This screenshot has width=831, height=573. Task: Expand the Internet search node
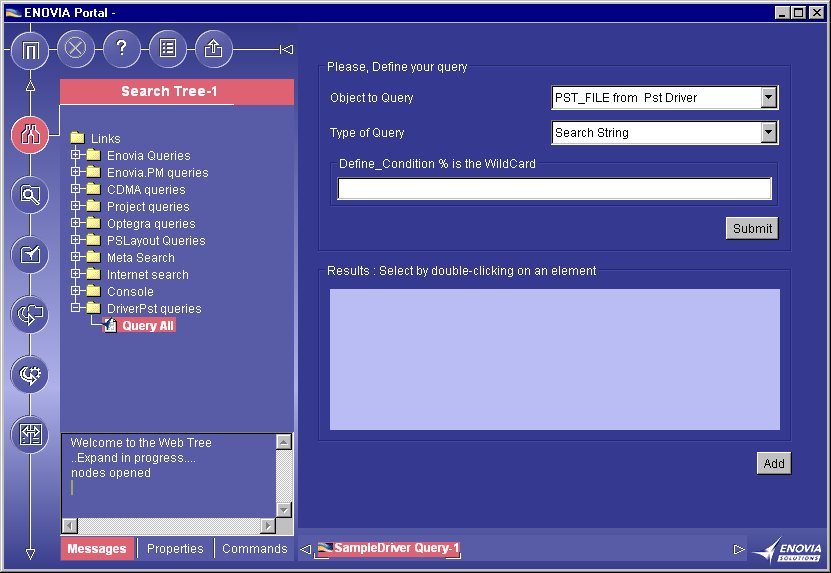(75, 274)
